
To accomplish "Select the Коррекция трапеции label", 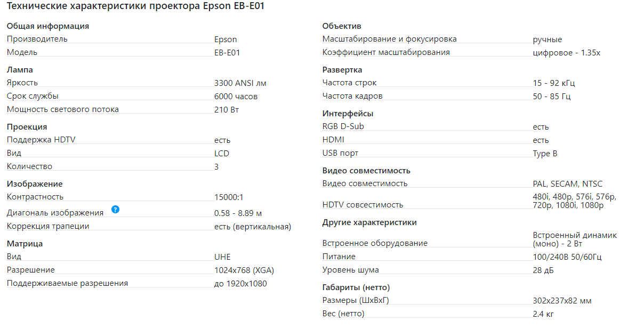I will coord(48,226).
